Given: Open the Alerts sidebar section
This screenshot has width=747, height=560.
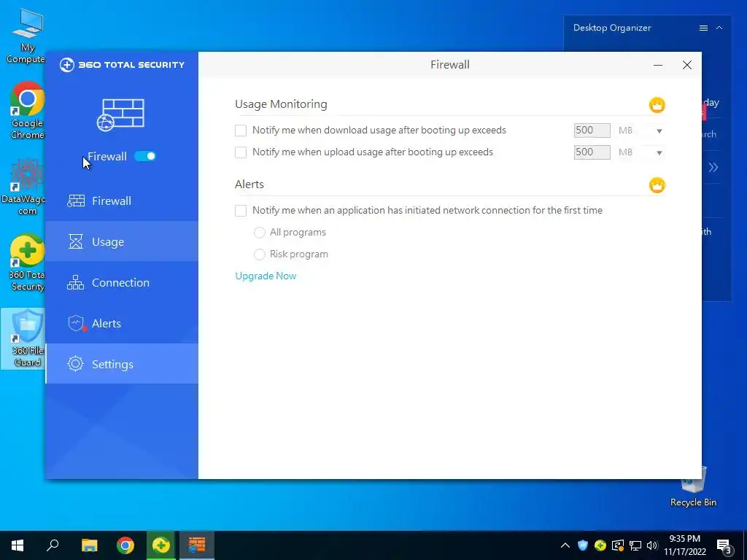Looking at the screenshot, I should pos(122,323).
